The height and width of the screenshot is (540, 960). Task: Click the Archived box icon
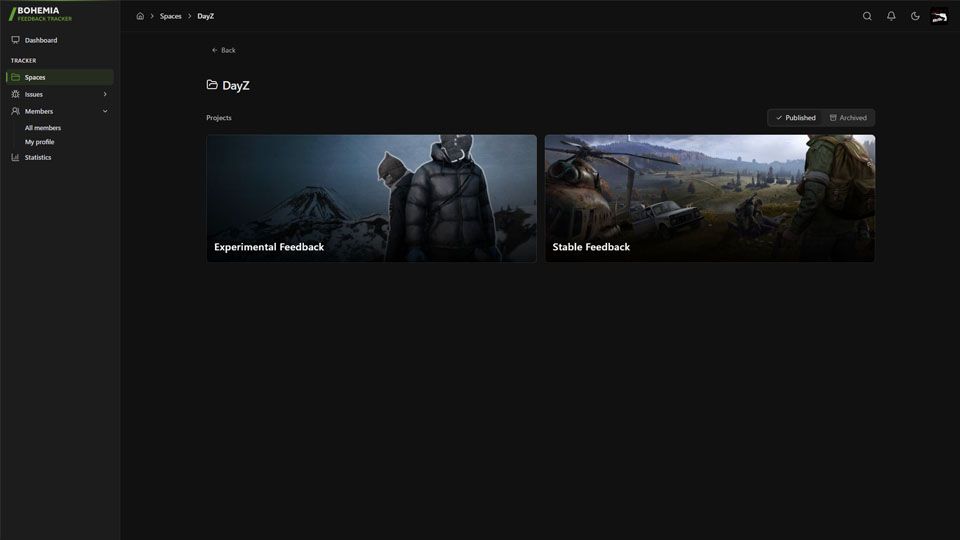point(833,118)
